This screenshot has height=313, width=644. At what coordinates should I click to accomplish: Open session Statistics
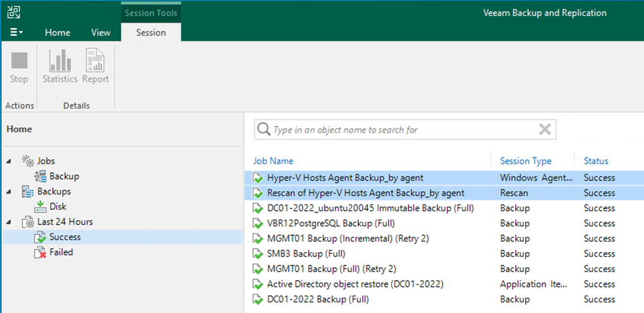[60, 66]
